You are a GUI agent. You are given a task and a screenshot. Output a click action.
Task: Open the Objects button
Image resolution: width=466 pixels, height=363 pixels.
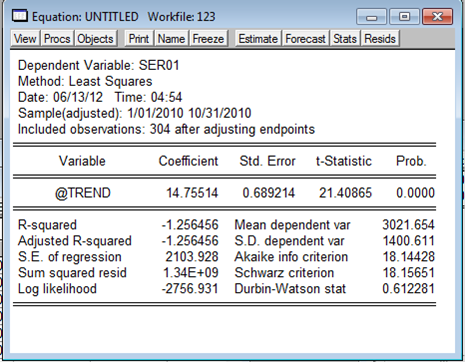click(96, 39)
